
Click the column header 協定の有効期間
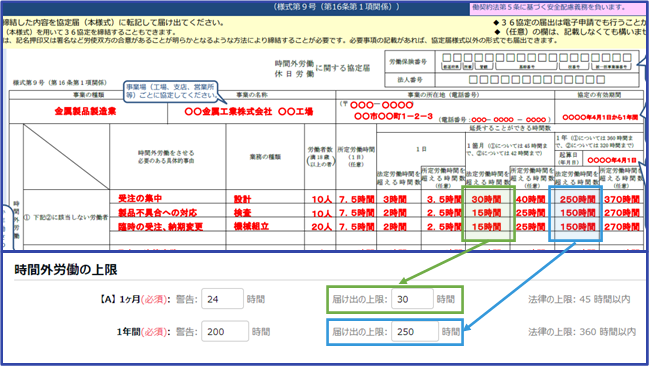(599, 95)
